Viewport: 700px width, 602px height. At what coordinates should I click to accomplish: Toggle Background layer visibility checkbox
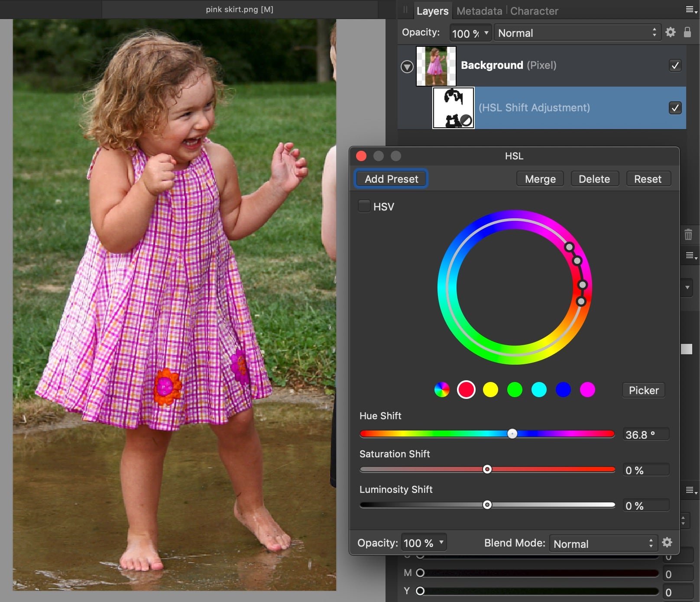point(675,65)
